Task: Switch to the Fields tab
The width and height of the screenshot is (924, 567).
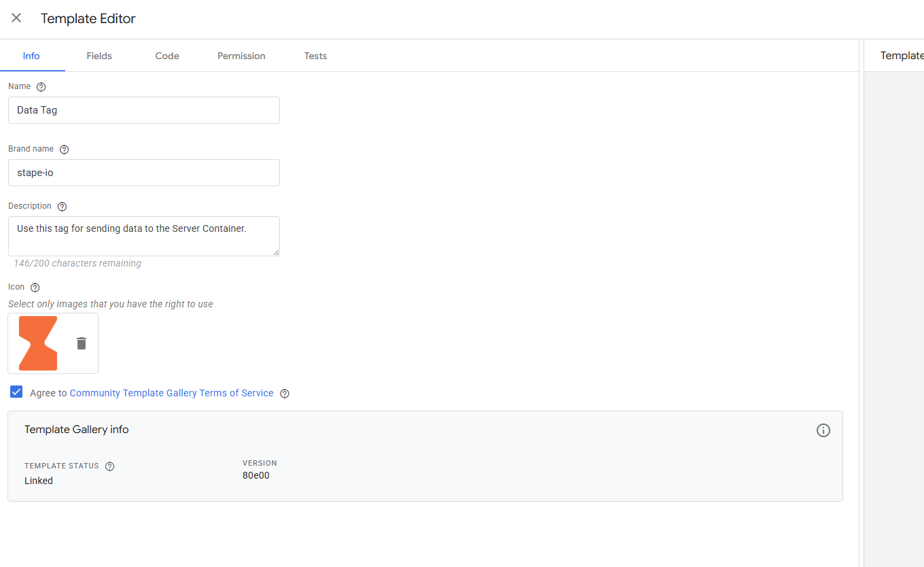Action: (99, 56)
